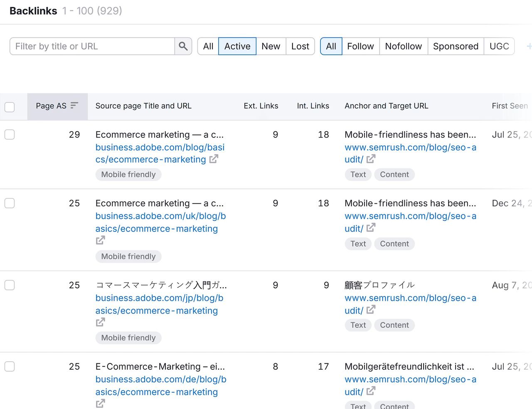Click Text tag in UK blog row
This screenshot has width=532, height=409.
click(358, 244)
